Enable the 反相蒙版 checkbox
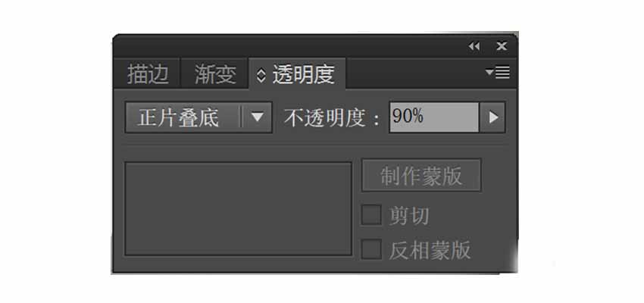644x303 pixels. click(371, 249)
